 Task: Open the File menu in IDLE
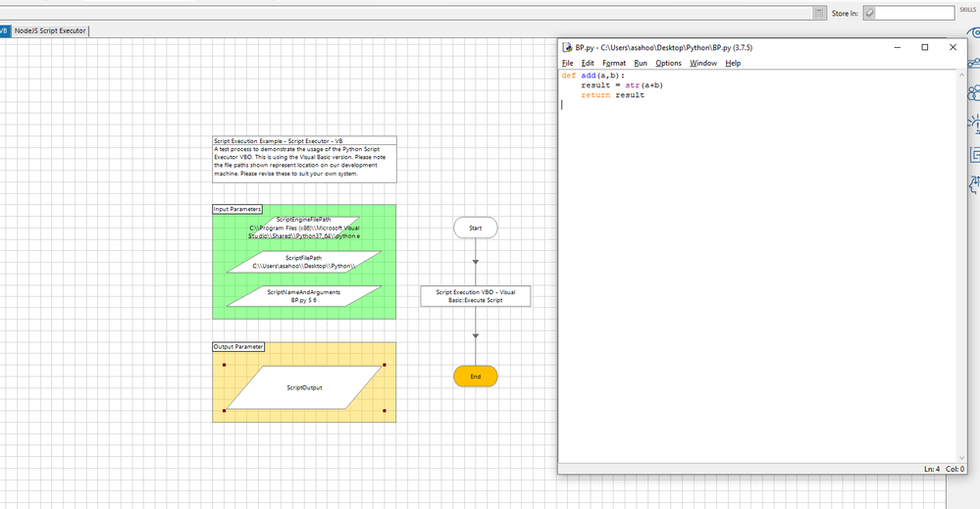click(567, 63)
